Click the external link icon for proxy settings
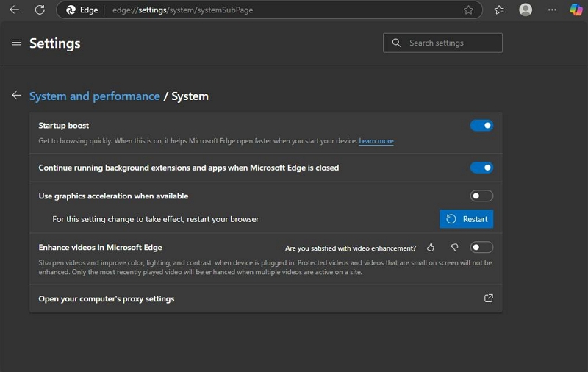This screenshot has width=588, height=372. (x=488, y=298)
